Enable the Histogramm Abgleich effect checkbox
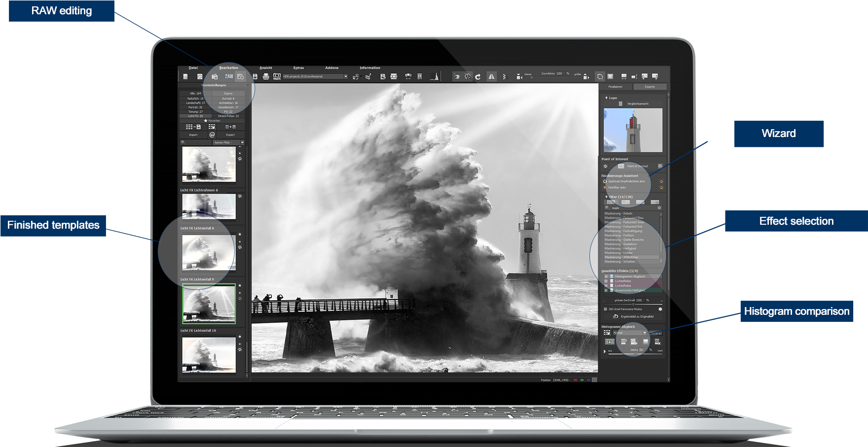This screenshot has width=868, height=447. pyautogui.click(x=606, y=276)
